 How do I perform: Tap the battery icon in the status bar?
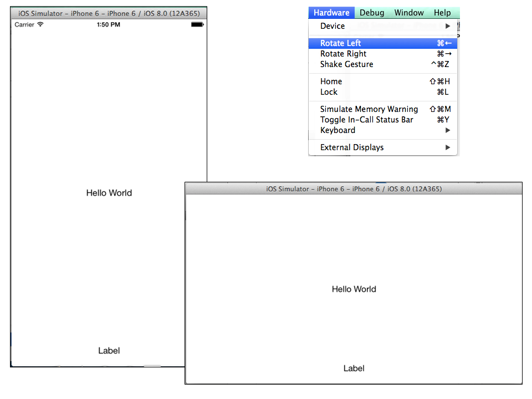[197, 25]
